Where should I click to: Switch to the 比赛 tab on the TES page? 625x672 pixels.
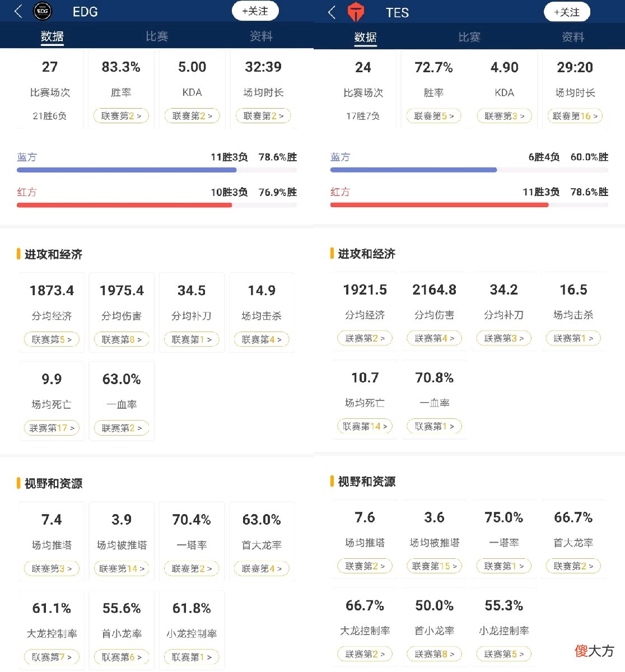469,37
